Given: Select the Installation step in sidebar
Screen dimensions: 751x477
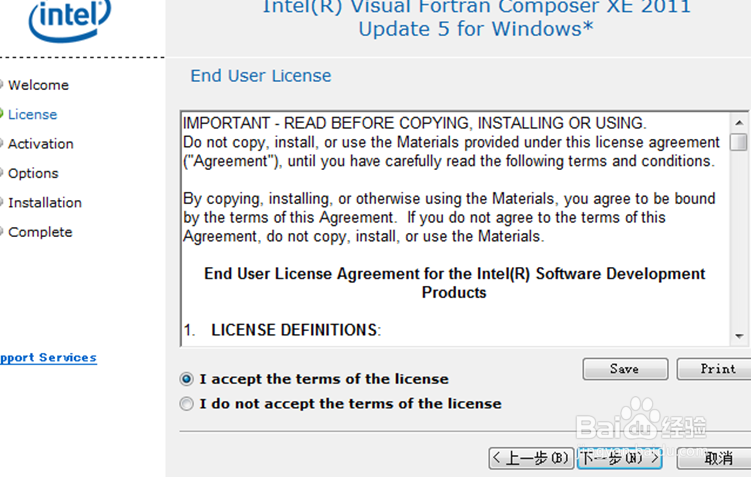Looking at the screenshot, I should 45,203.
